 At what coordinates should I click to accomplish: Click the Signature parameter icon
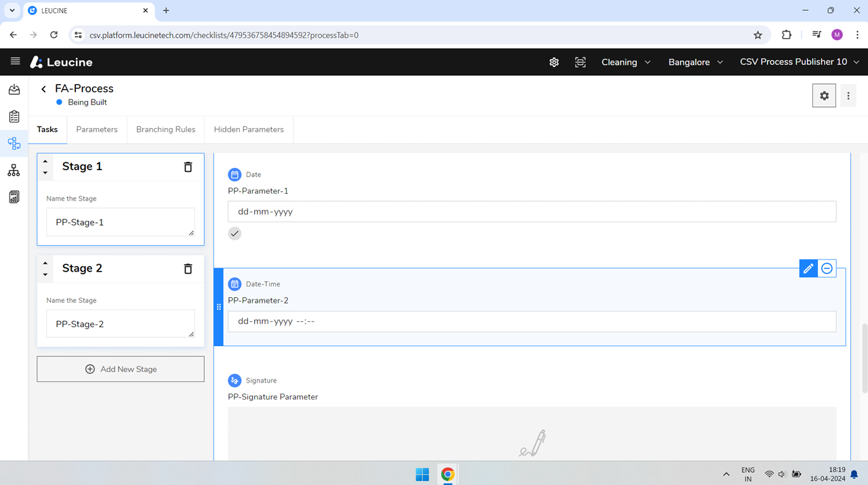coord(234,381)
